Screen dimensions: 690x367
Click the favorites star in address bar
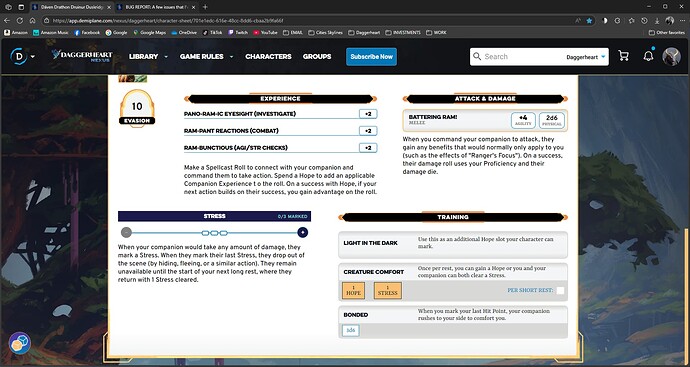coord(589,20)
